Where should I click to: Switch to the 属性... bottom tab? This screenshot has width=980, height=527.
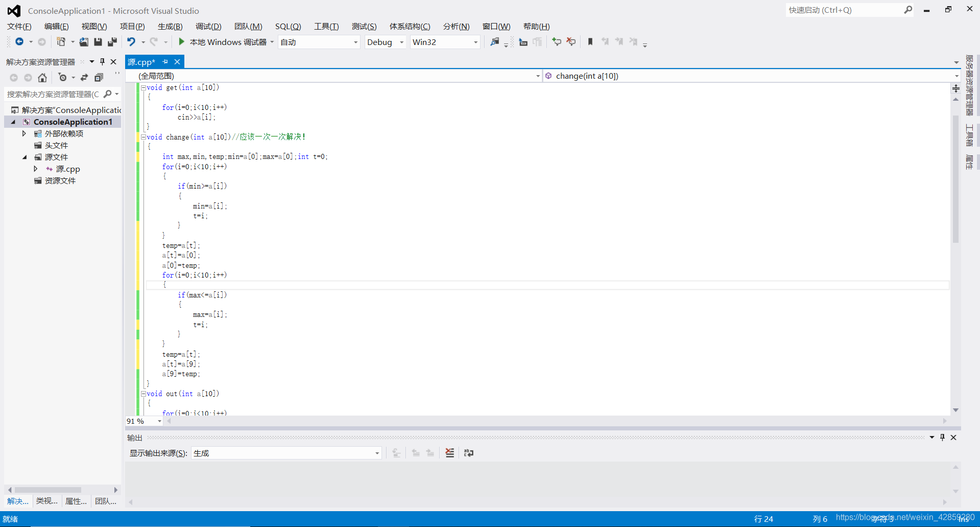[76, 501]
